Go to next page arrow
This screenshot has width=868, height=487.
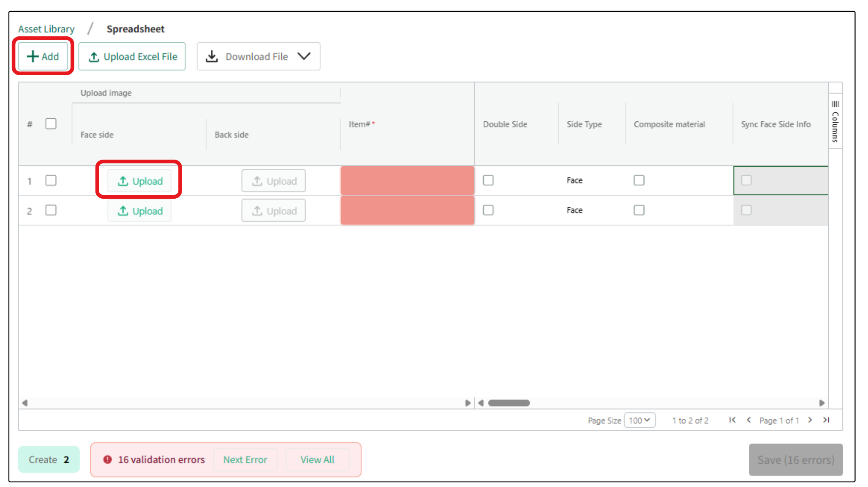tap(810, 420)
